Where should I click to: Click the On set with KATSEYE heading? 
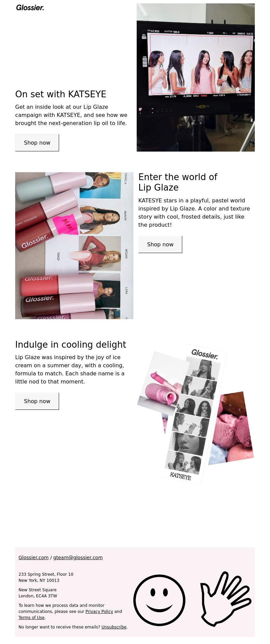pyautogui.click(x=61, y=94)
